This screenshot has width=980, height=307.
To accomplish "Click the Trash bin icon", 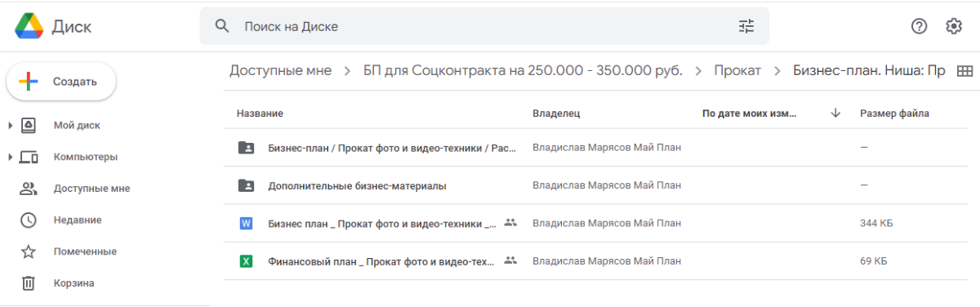I will (x=29, y=283).
